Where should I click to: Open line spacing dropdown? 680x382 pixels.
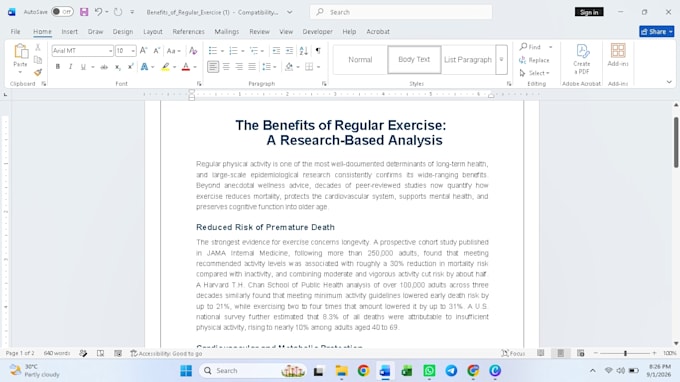(269, 67)
